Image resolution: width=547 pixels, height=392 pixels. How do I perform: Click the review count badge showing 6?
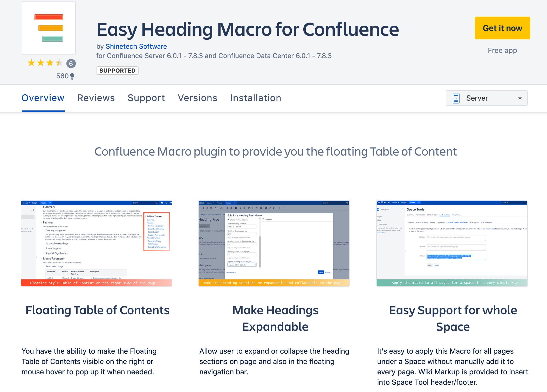(x=71, y=64)
